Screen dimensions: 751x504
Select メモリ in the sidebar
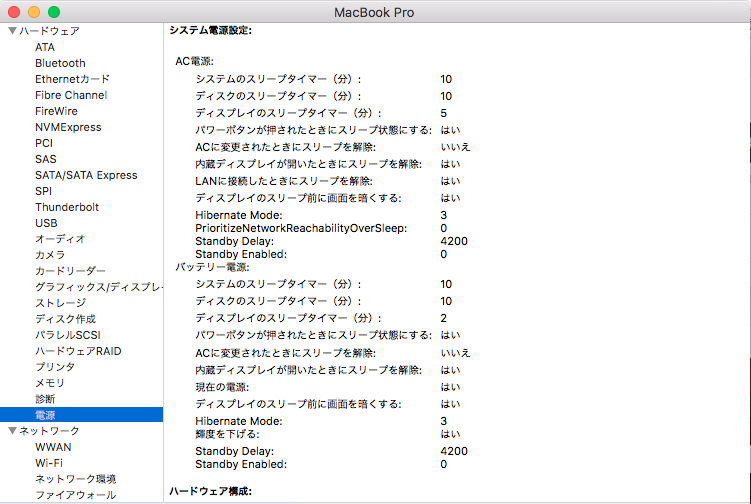coord(50,383)
